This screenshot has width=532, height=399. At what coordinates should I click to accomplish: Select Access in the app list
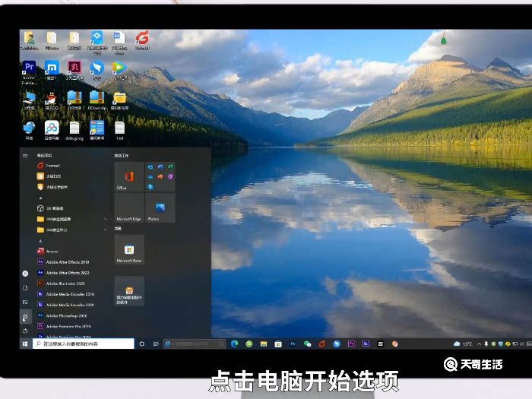tap(52, 251)
